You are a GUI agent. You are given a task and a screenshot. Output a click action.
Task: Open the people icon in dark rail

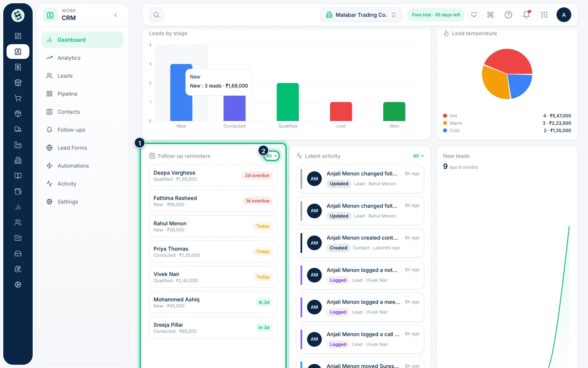coord(18,223)
